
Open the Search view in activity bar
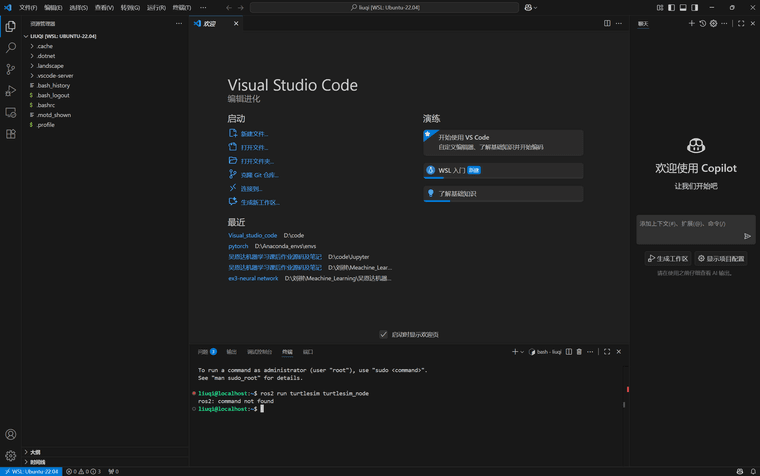click(11, 48)
